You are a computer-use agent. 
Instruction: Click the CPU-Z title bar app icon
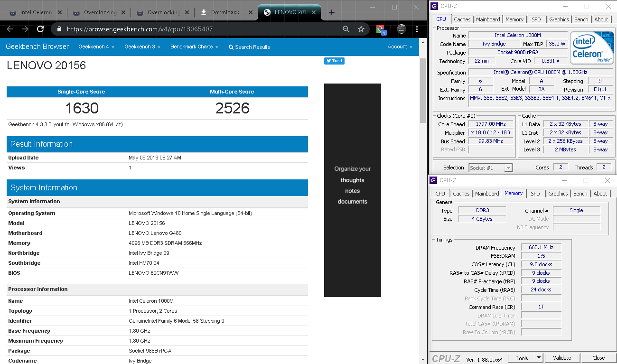click(434, 6)
